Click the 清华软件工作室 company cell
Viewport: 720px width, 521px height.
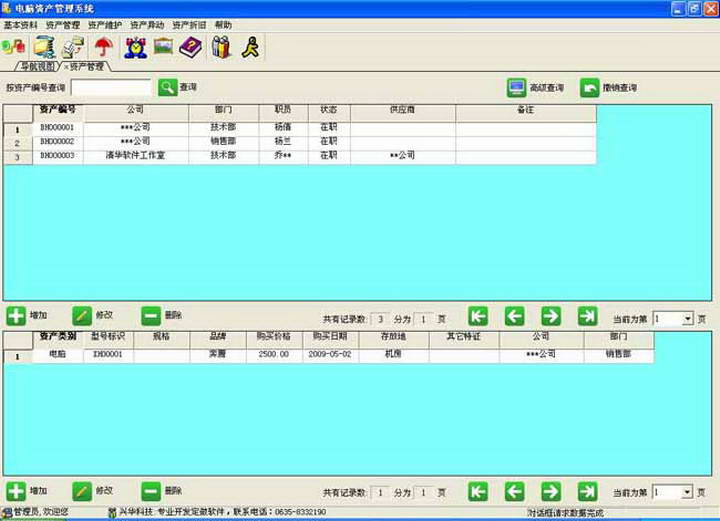click(x=135, y=156)
